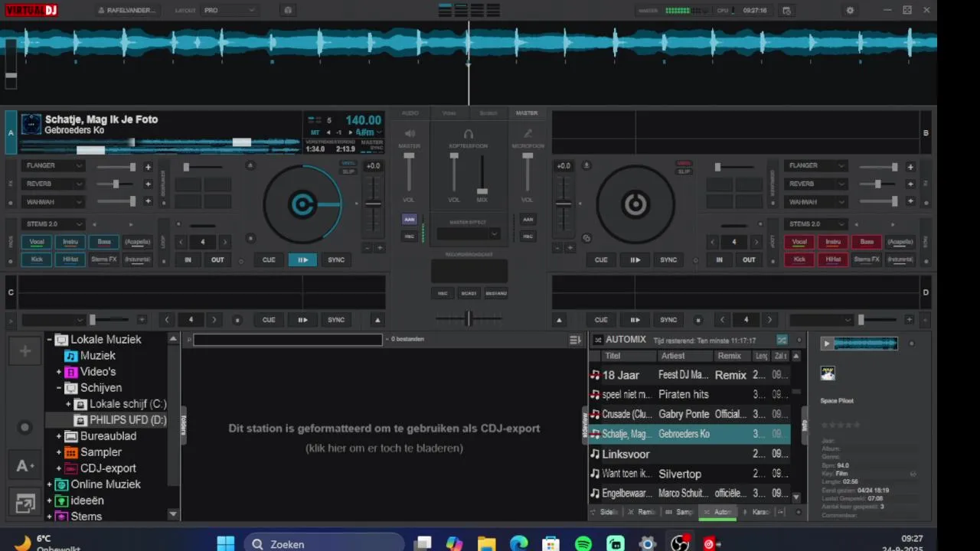Toggle HiHat stem on deck A
The height and width of the screenshot is (551, 980).
(x=70, y=259)
